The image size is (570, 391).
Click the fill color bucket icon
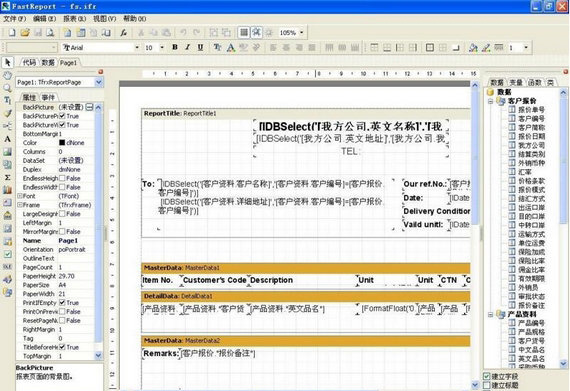(x=473, y=47)
